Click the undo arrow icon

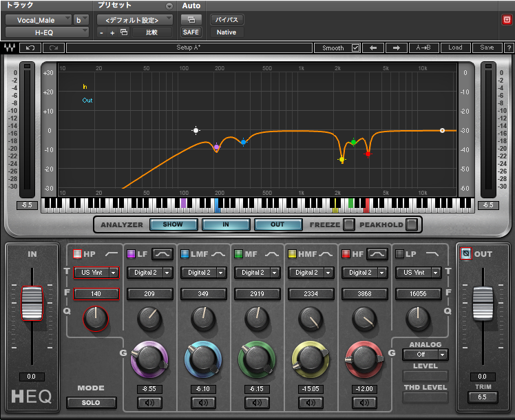[30, 48]
